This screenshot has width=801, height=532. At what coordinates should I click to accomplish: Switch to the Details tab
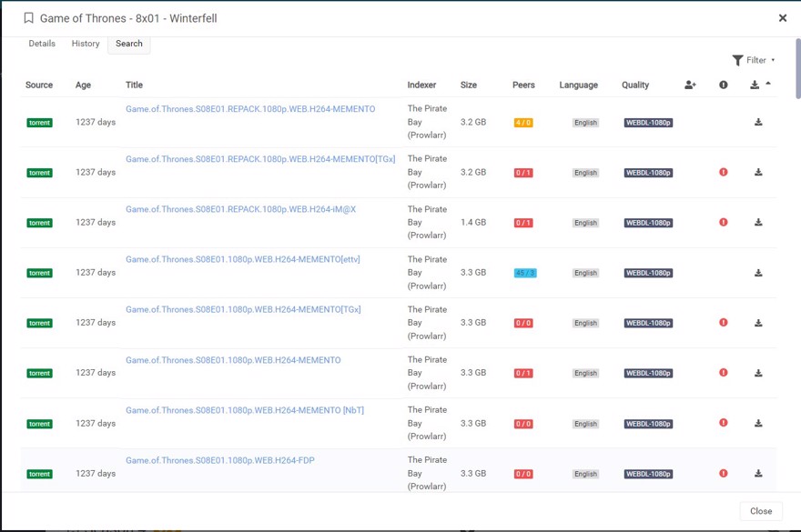42,44
